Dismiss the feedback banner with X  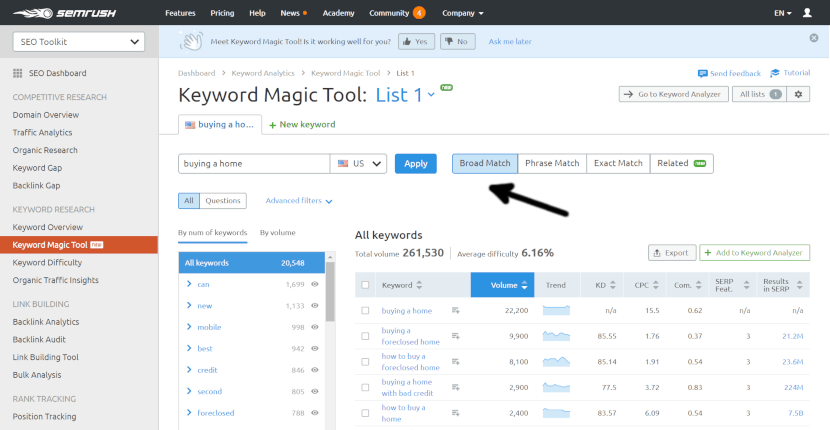click(x=814, y=38)
